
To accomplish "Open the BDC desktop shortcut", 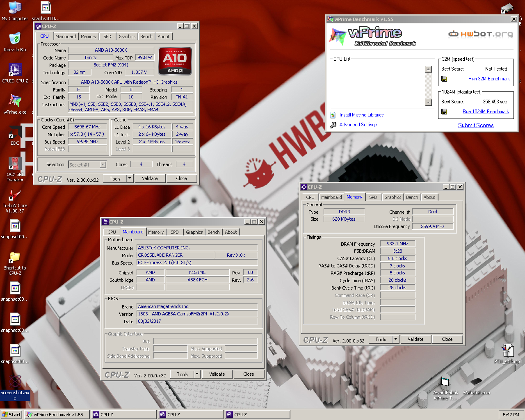I will pos(15,135).
